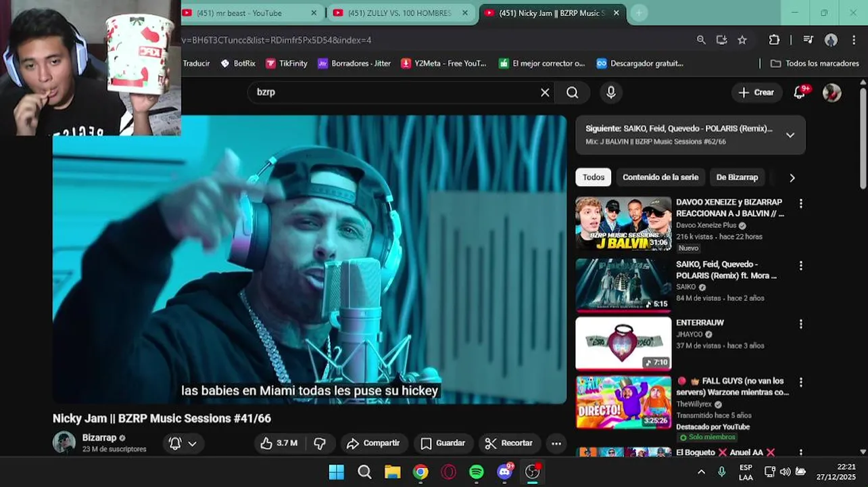This screenshot has height=487, width=868.
Task: Select the De Bizarrap filter chip
Action: (x=737, y=177)
